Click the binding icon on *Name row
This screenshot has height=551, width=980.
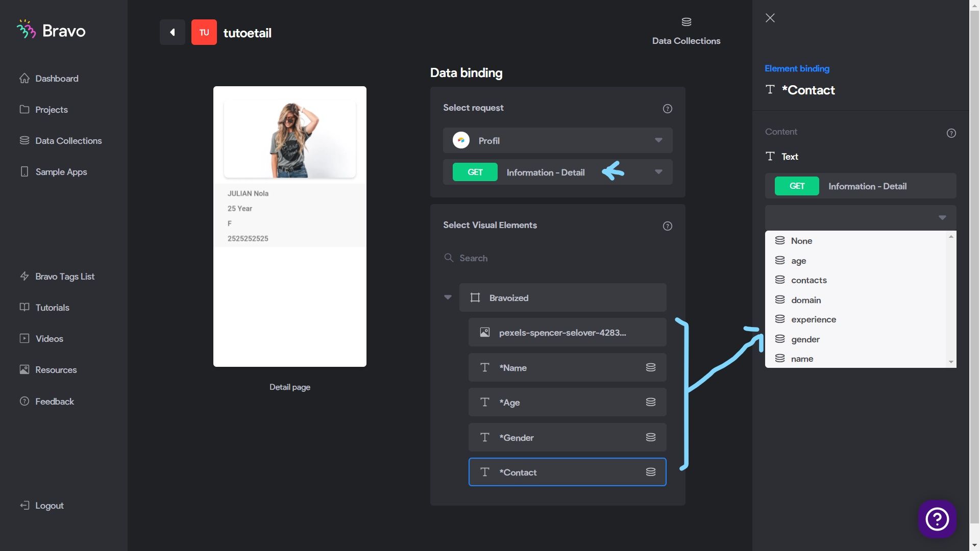pos(651,367)
